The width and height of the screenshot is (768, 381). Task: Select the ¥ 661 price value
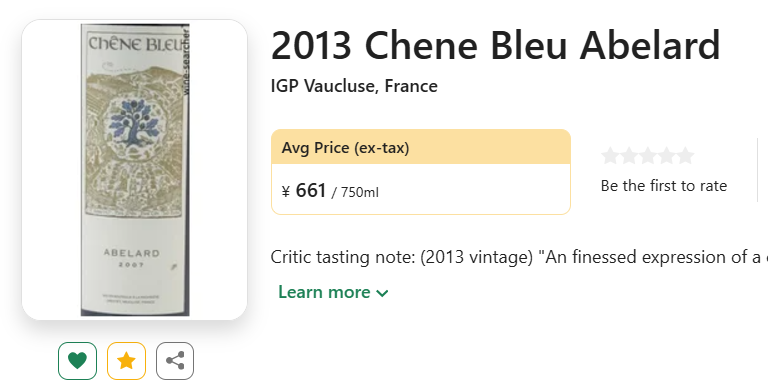304,190
